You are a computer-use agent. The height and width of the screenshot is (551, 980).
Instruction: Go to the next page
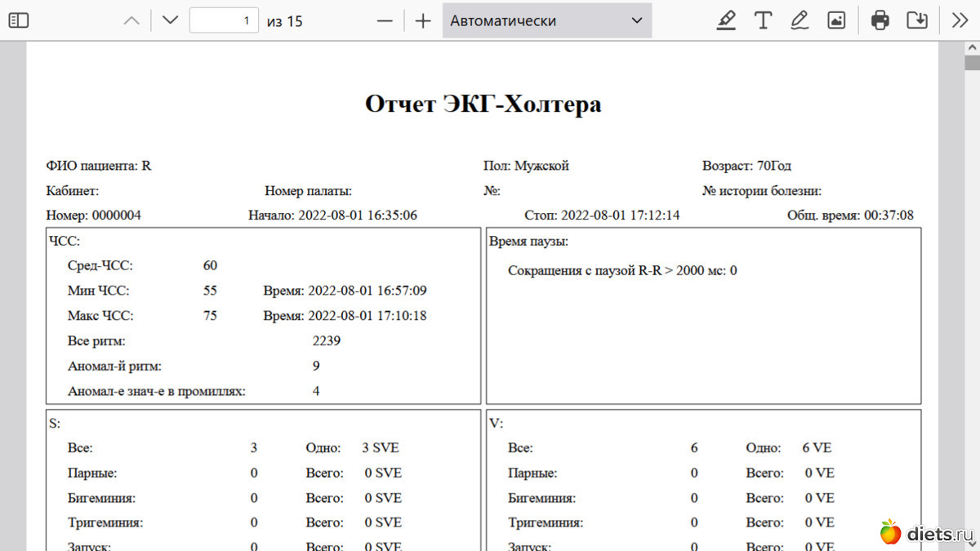pyautogui.click(x=170, y=20)
